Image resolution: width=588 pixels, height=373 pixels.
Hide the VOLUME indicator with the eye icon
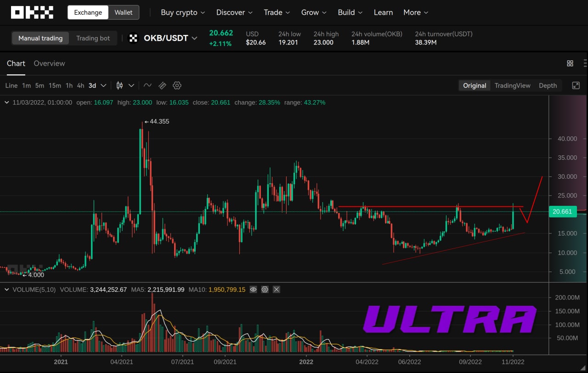pos(253,289)
